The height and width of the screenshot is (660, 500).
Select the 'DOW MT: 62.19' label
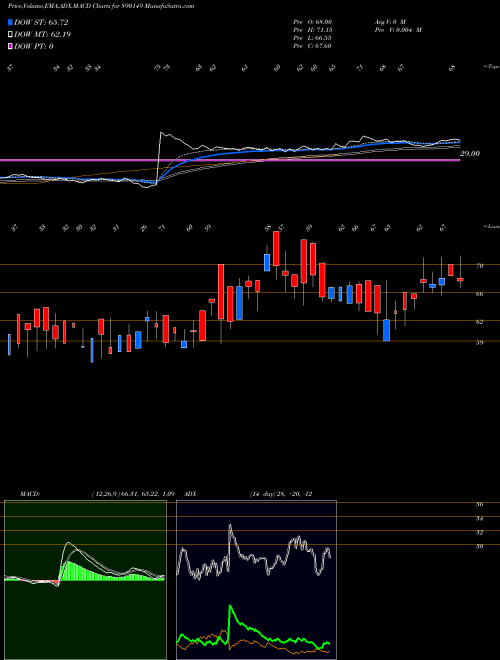[x=42, y=35]
